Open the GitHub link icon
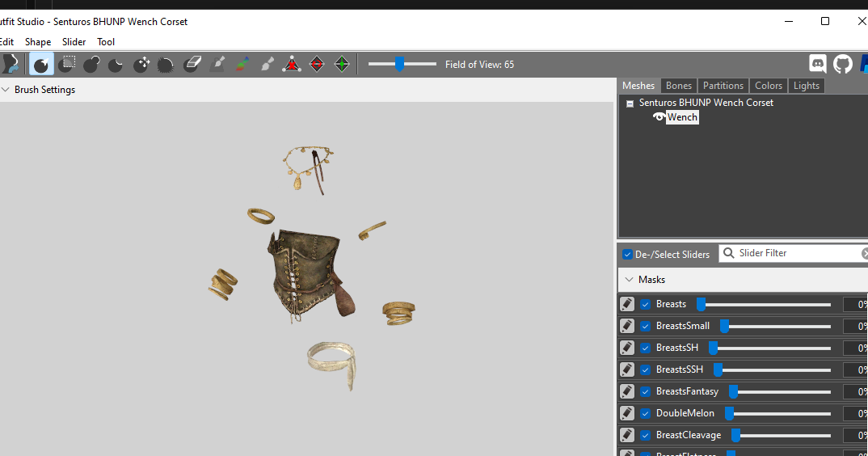Screen dimensions: 868x456 (x=842, y=64)
